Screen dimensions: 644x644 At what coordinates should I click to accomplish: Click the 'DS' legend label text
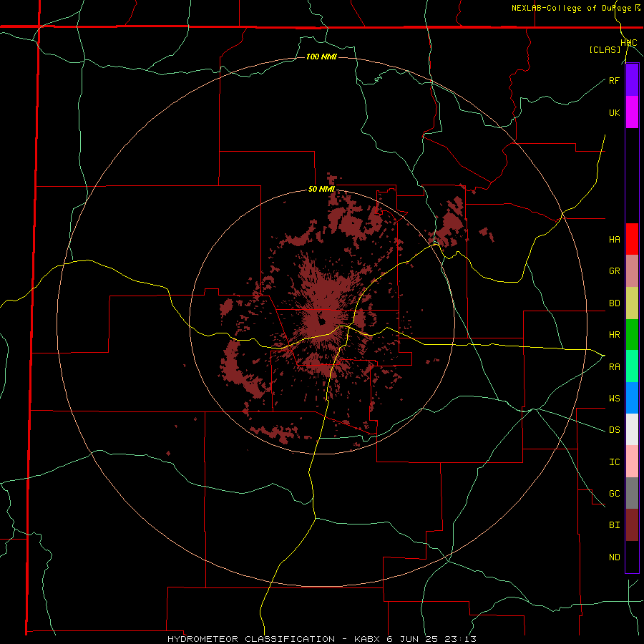(x=614, y=430)
